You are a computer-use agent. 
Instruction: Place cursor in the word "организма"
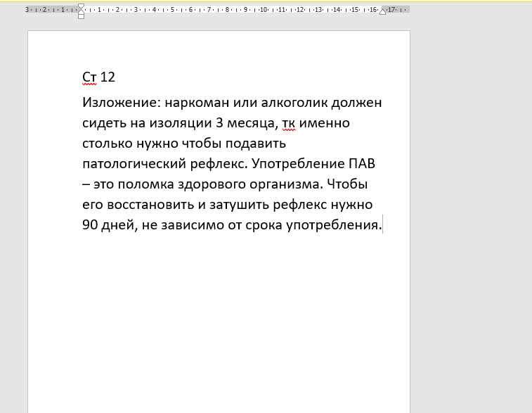(x=309, y=185)
